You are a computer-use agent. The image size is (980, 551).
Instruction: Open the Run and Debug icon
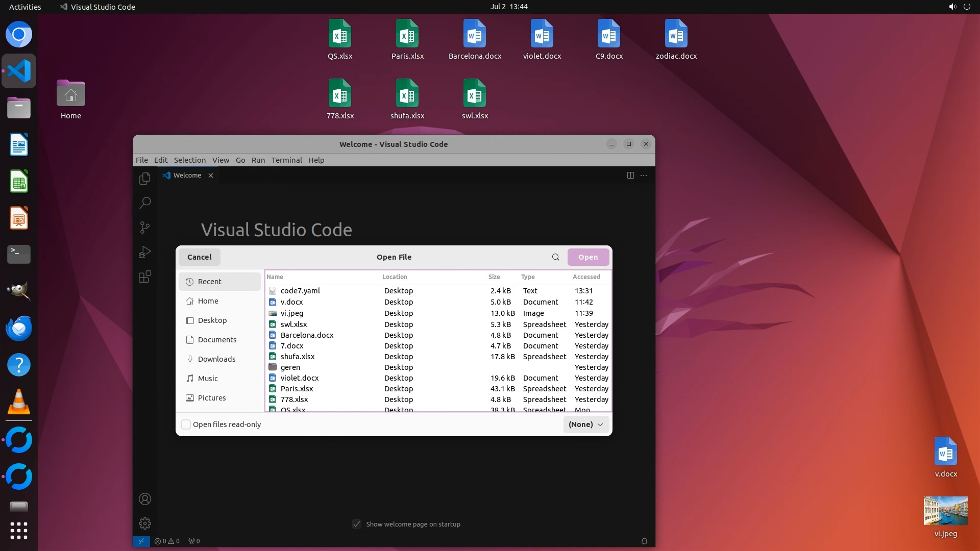tap(145, 252)
